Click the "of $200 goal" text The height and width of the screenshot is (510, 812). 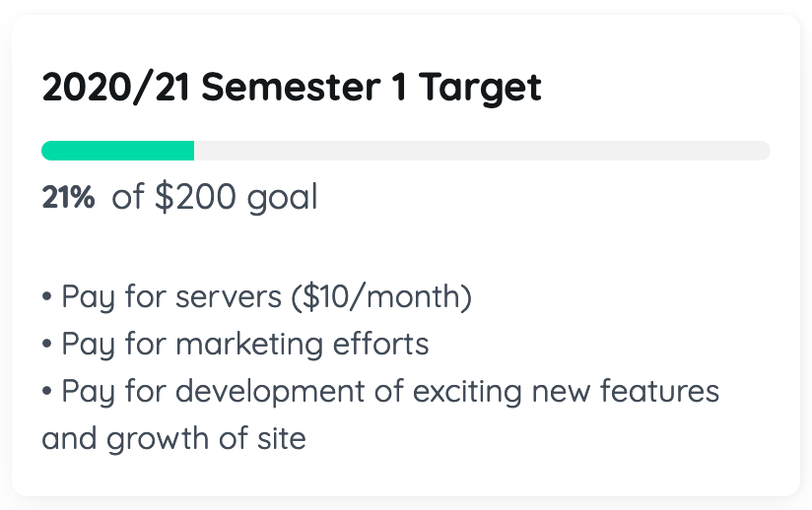[x=215, y=198]
